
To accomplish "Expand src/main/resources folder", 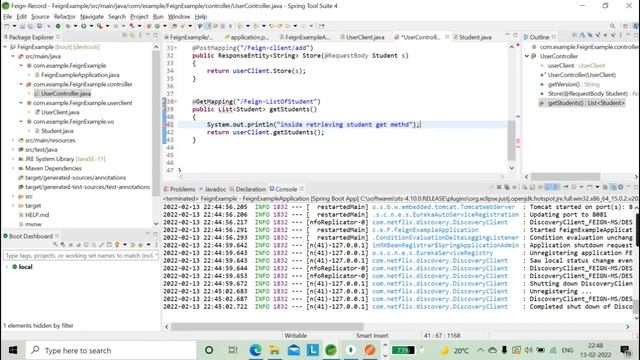I will (13, 140).
